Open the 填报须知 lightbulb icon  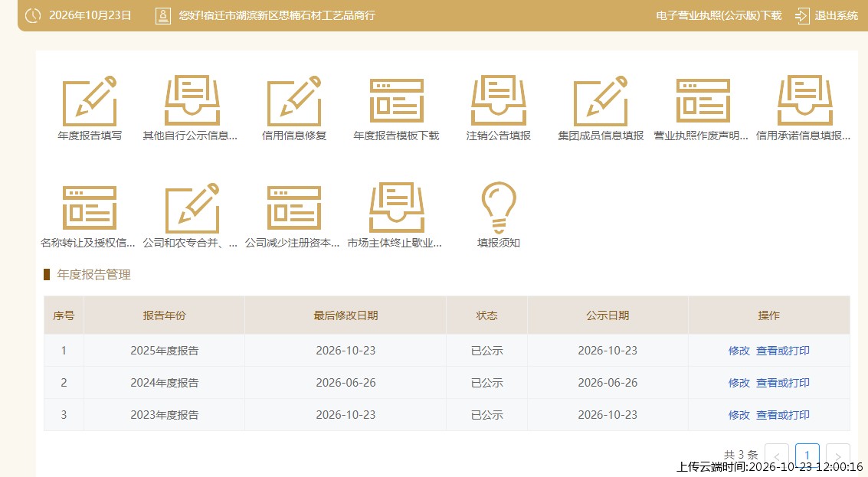click(498, 208)
